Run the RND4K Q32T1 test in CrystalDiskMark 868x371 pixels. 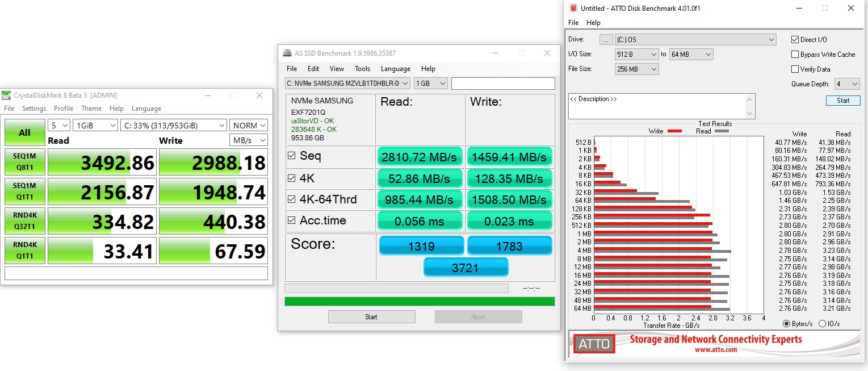pos(24,222)
